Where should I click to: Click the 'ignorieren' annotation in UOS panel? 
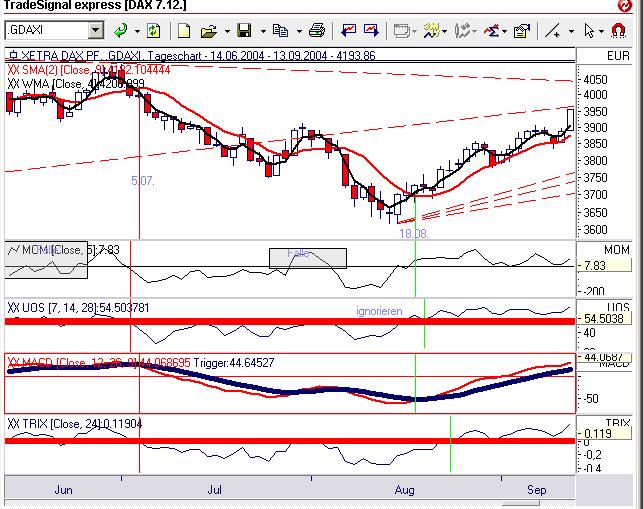pyautogui.click(x=379, y=311)
